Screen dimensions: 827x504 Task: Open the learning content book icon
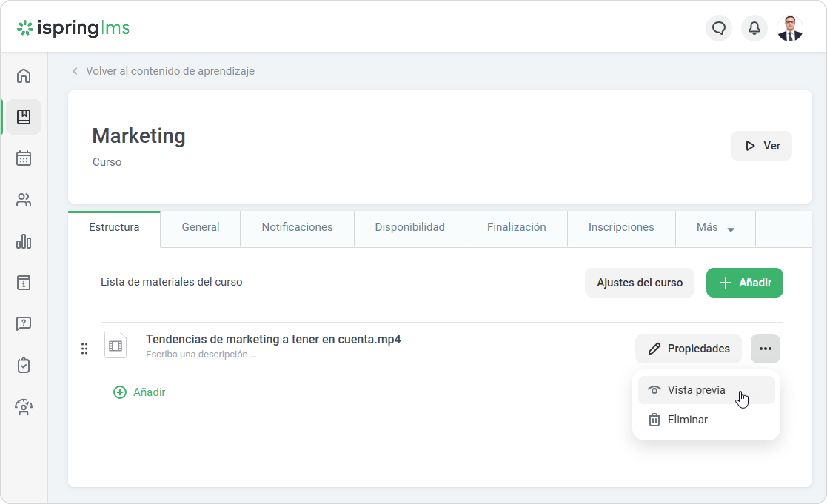coord(24,117)
